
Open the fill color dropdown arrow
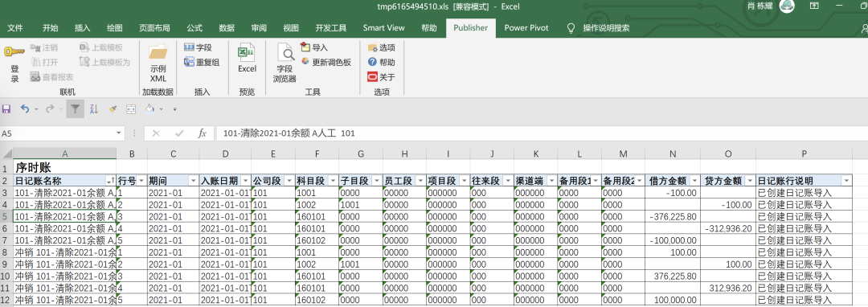tap(161, 109)
